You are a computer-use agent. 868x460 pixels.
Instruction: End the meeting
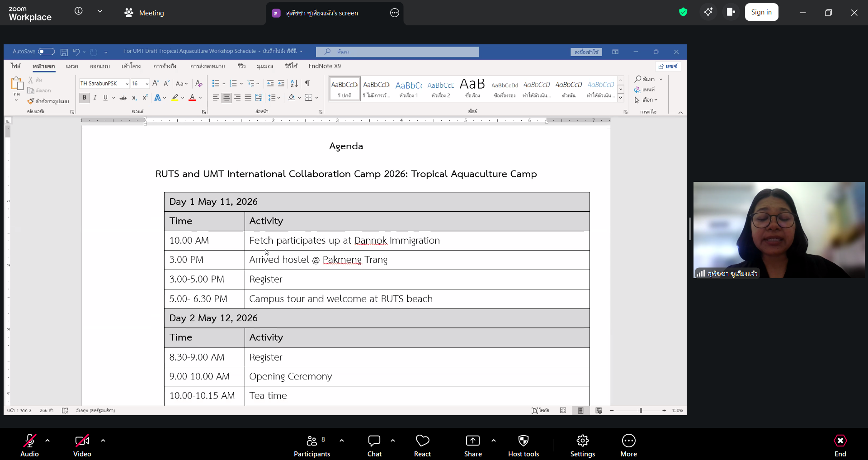coord(840,446)
